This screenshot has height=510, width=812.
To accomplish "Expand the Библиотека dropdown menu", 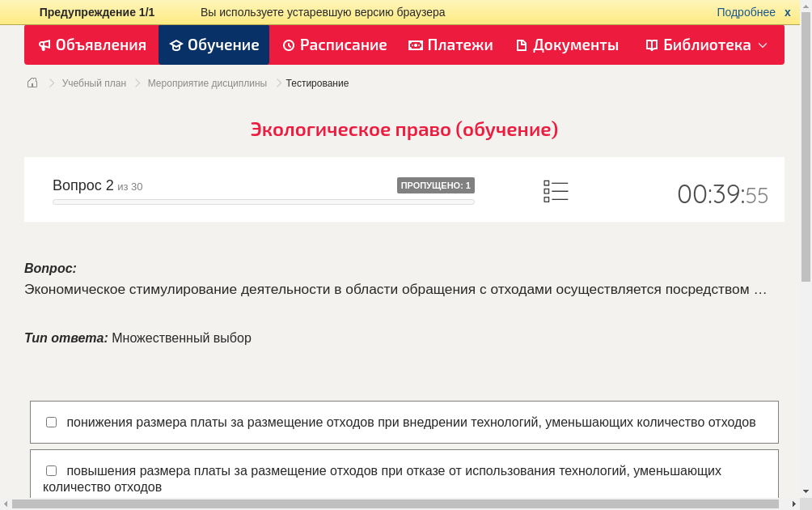I will pyautogui.click(x=706, y=45).
